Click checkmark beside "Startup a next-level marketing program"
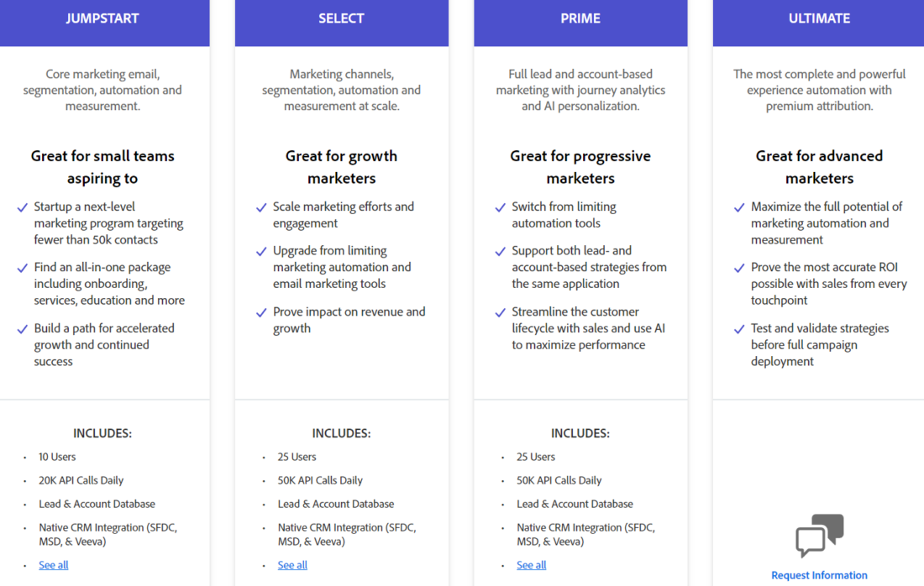This screenshot has width=924, height=586. click(x=21, y=207)
